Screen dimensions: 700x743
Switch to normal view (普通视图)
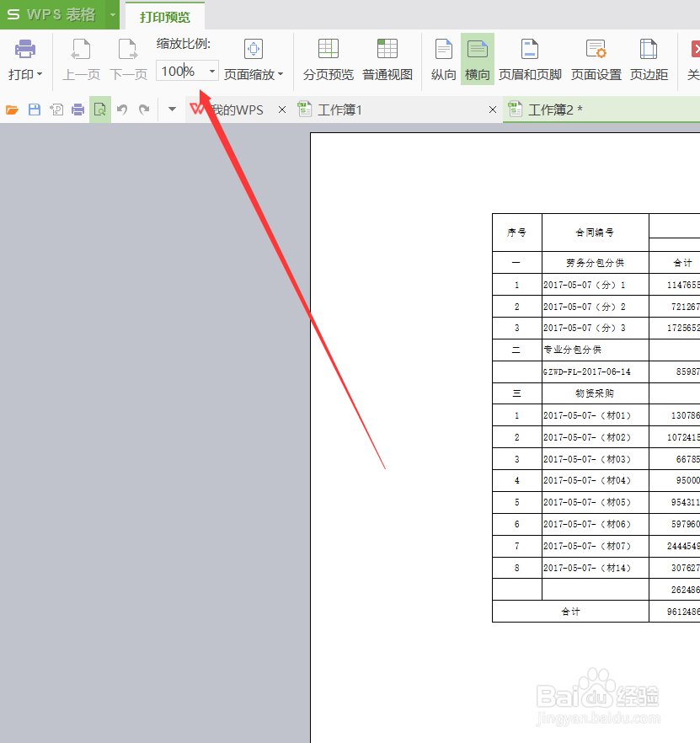coord(387,59)
